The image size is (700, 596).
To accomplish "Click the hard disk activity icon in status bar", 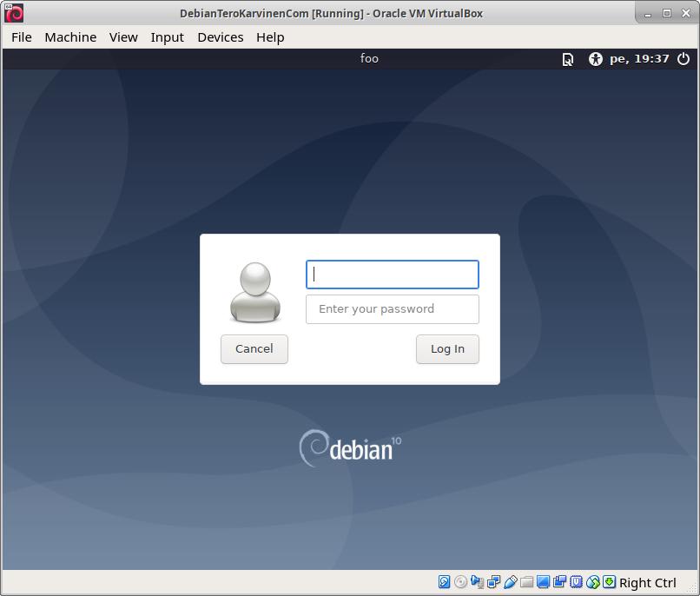I will pos(444,582).
